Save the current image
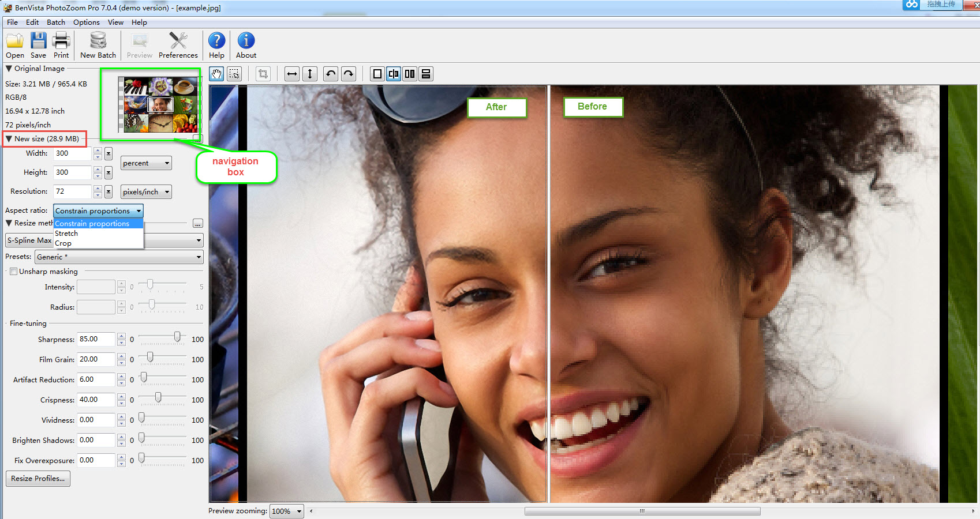The height and width of the screenshot is (519, 980). tap(38, 43)
